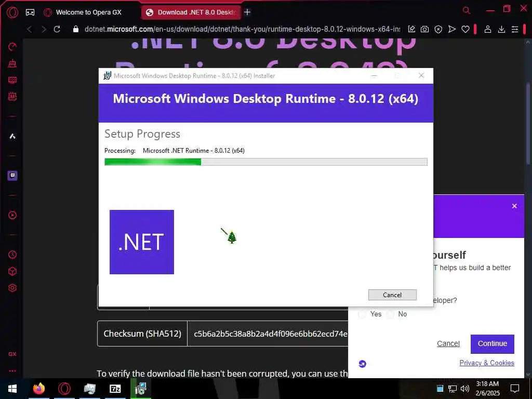Open Settings gear icon in sidebar
This screenshot has width=532, height=399.
[x=12, y=288]
